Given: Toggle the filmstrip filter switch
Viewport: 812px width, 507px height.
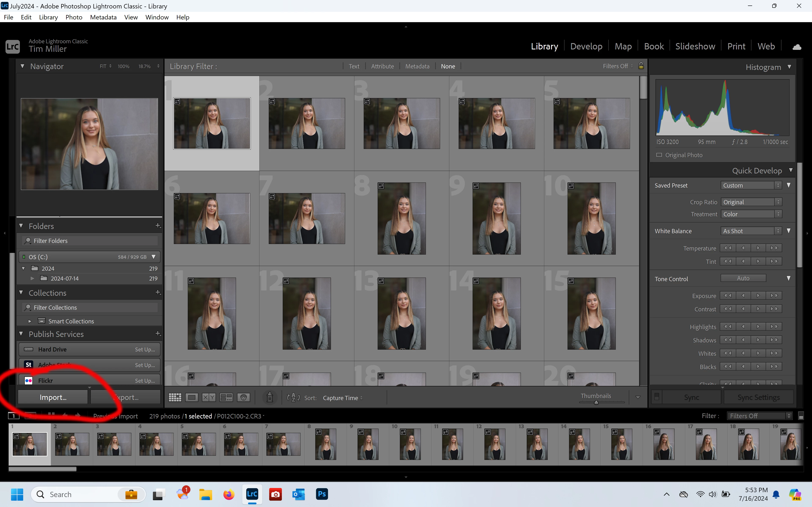Looking at the screenshot, I should 801,416.
